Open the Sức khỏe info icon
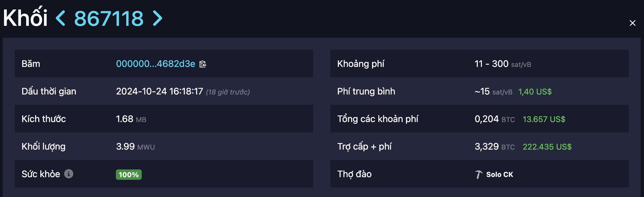This screenshot has width=644, height=197. click(69, 174)
